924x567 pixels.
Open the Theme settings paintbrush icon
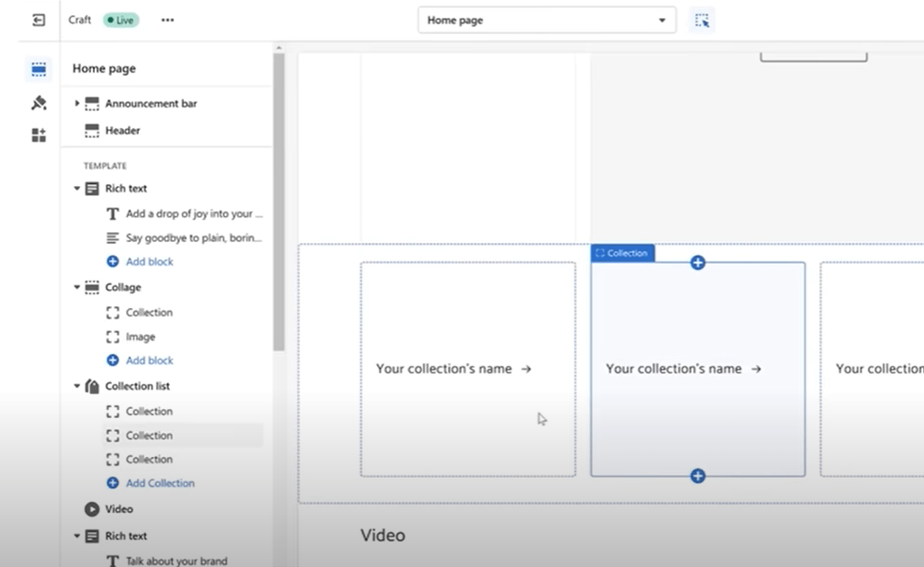(39, 103)
